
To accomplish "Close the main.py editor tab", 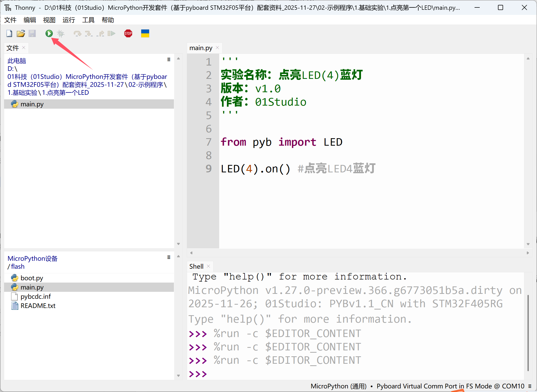I will pos(217,48).
